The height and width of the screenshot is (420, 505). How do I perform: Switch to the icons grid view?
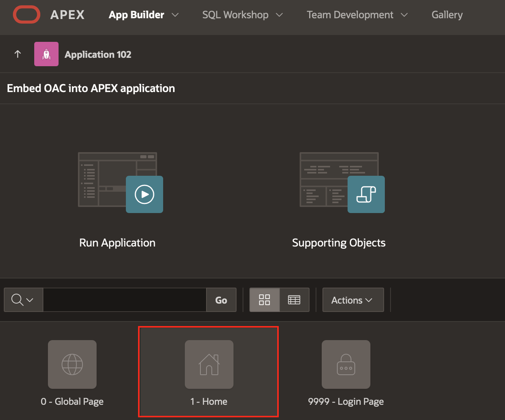pyautogui.click(x=265, y=300)
